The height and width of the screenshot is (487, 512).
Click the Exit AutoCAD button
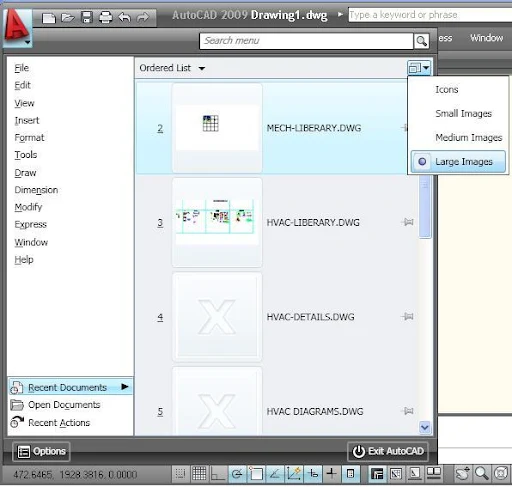pos(388,451)
